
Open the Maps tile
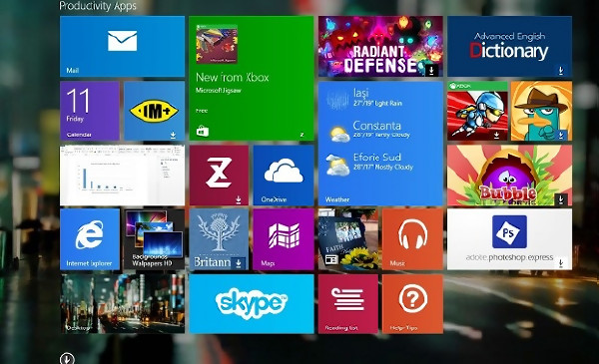pyautogui.click(x=284, y=239)
